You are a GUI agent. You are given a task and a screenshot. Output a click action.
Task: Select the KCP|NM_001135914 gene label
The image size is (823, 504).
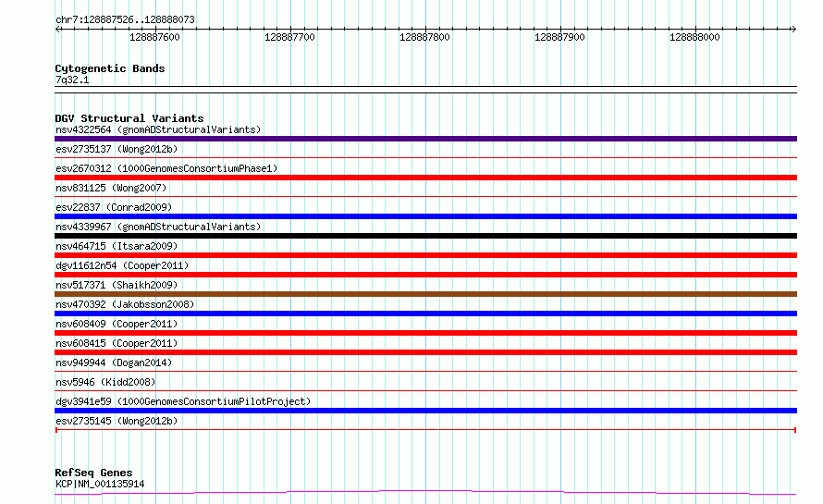100,484
